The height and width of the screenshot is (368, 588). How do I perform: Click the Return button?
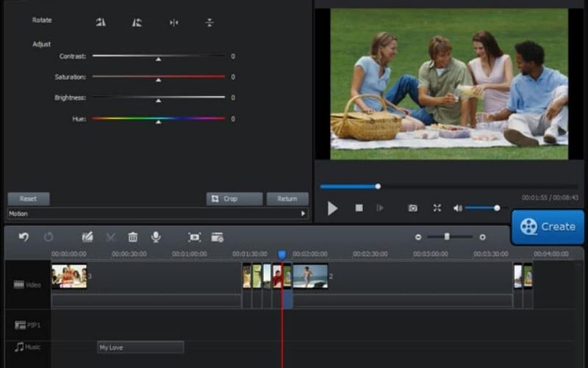[287, 199]
